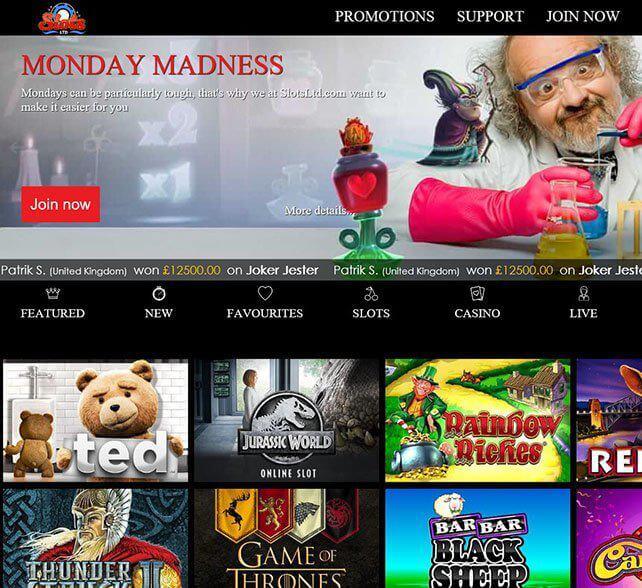642x588 pixels.
Task: Open the More details link
Action: (319, 210)
